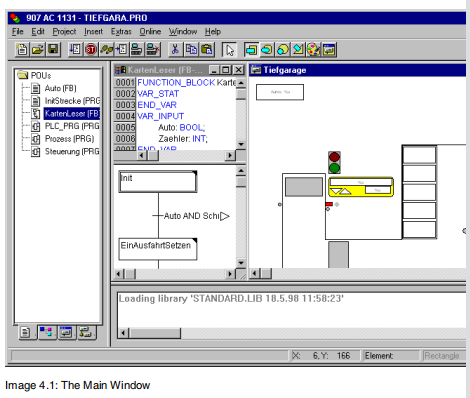Click the red Stop sign icon

90,50
